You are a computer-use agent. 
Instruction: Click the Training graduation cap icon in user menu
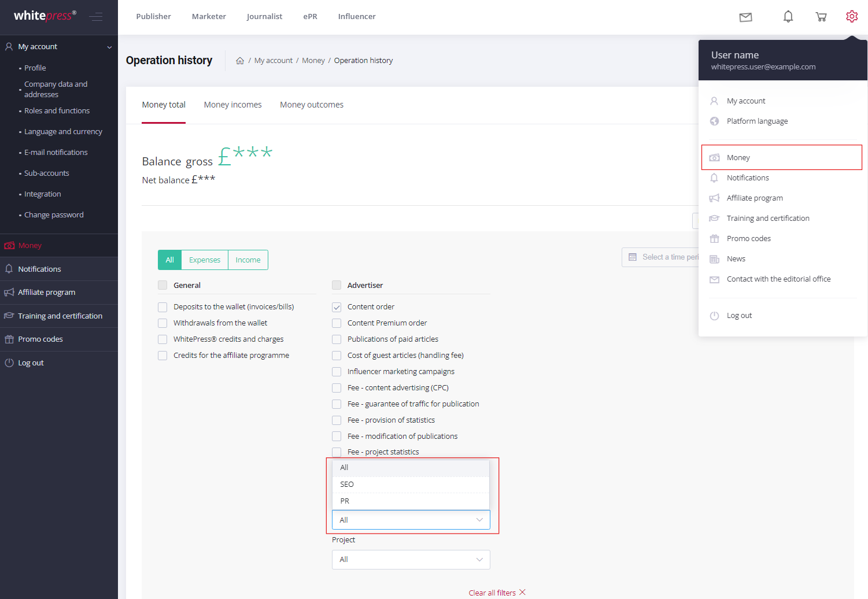714,219
